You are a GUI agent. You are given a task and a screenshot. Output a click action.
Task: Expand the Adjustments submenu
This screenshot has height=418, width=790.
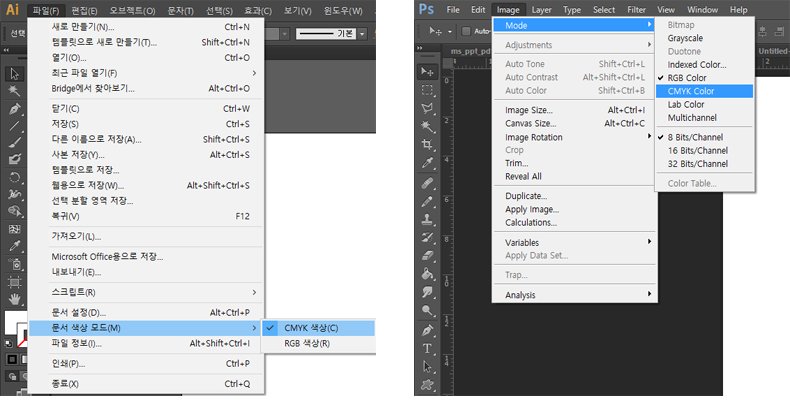tap(574, 45)
